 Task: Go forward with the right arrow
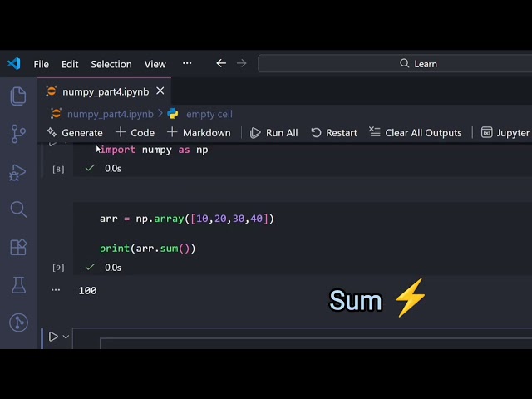click(242, 63)
